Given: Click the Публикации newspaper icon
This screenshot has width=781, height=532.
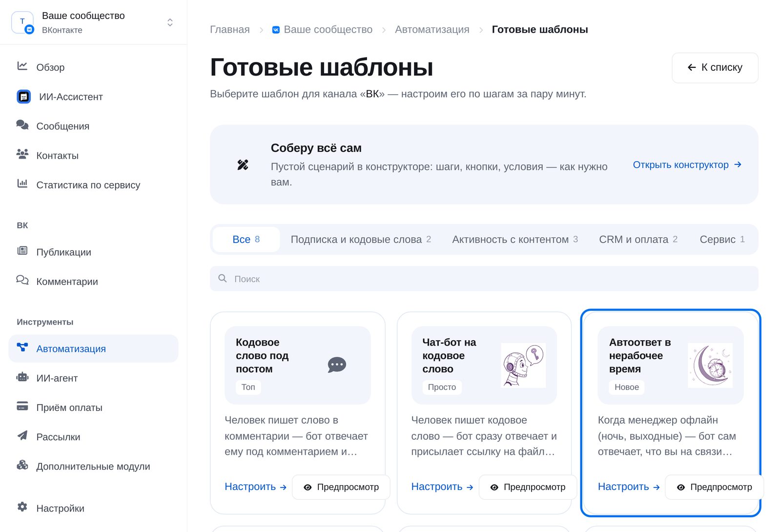Looking at the screenshot, I should [22, 251].
